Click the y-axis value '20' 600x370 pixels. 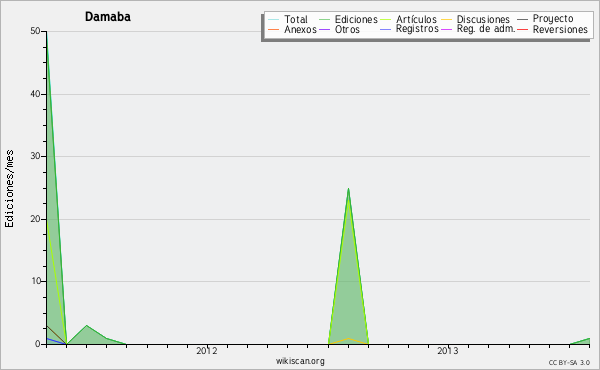(36, 219)
